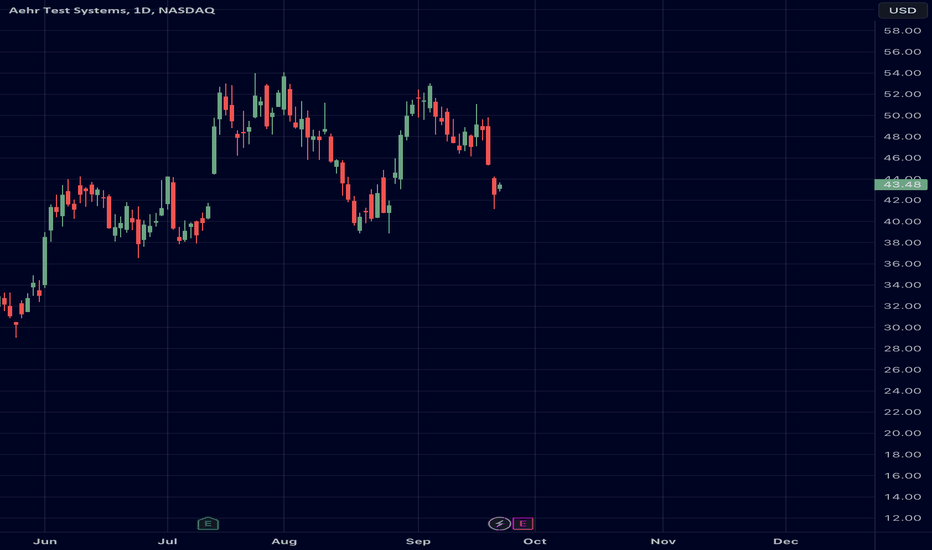
Task: Click the green earnings E marker near July
Action: pyautogui.click(x=208, y=523)
